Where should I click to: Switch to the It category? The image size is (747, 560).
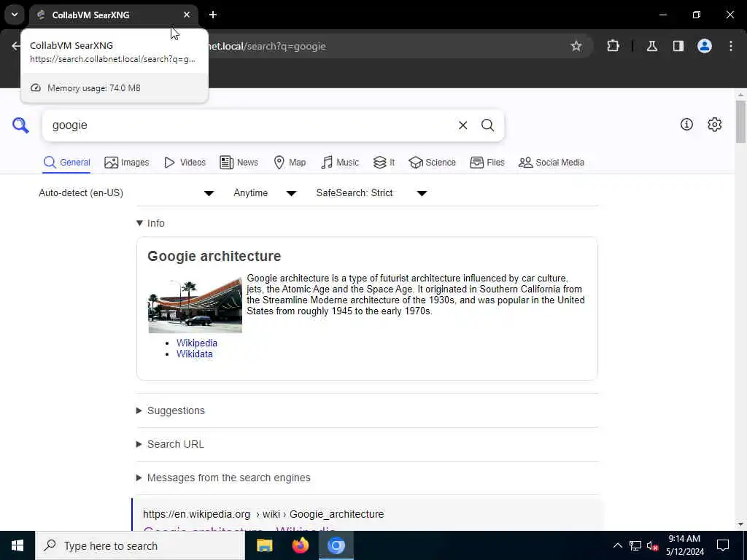pos(384,163)
